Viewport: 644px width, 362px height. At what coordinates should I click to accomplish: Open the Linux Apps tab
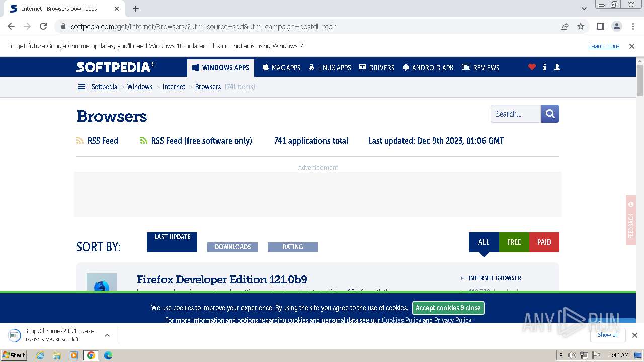330,67
